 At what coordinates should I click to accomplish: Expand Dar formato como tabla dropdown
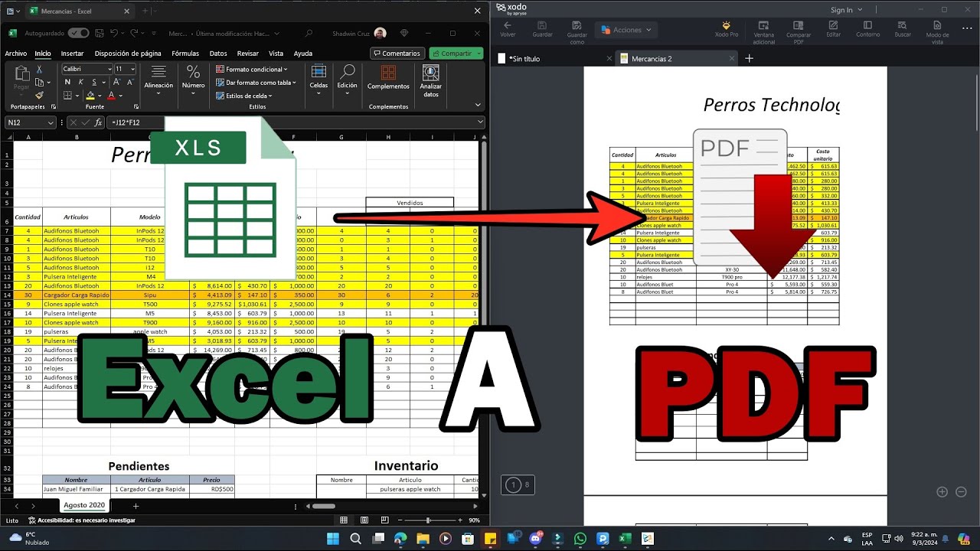(x=294, y=83)
